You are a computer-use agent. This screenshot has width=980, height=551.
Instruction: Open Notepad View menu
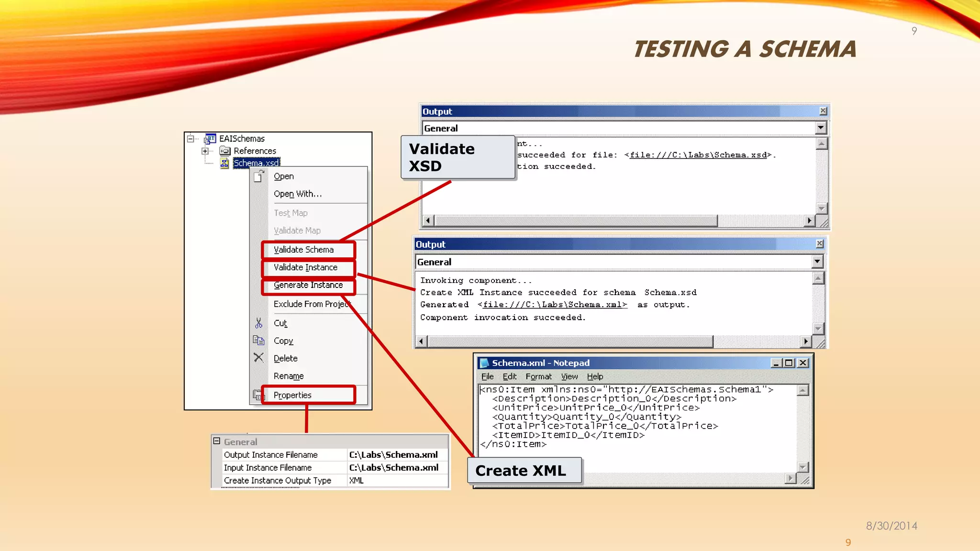tap(569, 377)
